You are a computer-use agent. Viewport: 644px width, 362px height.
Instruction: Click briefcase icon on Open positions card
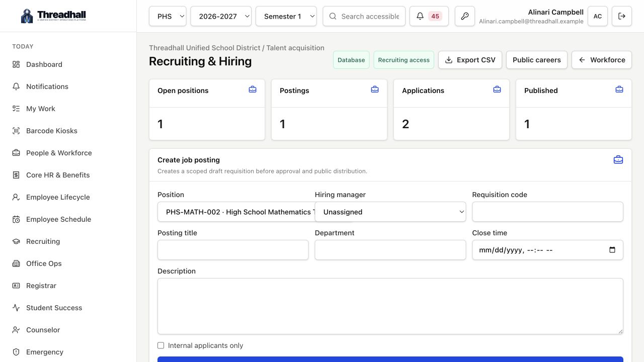click(253, 89)
